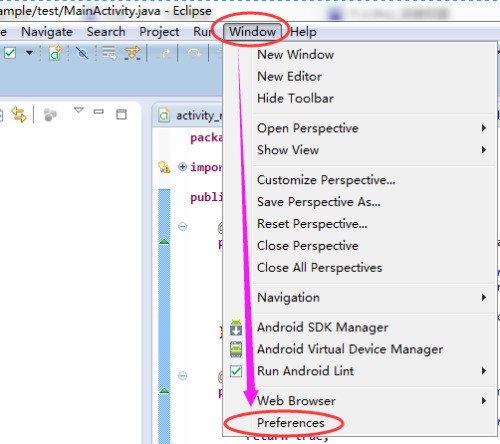Image resolution: width=500 pixels, height=444 pixels.
Task: Click the new Android XML file toolbar icon
Action: (55, 53)
